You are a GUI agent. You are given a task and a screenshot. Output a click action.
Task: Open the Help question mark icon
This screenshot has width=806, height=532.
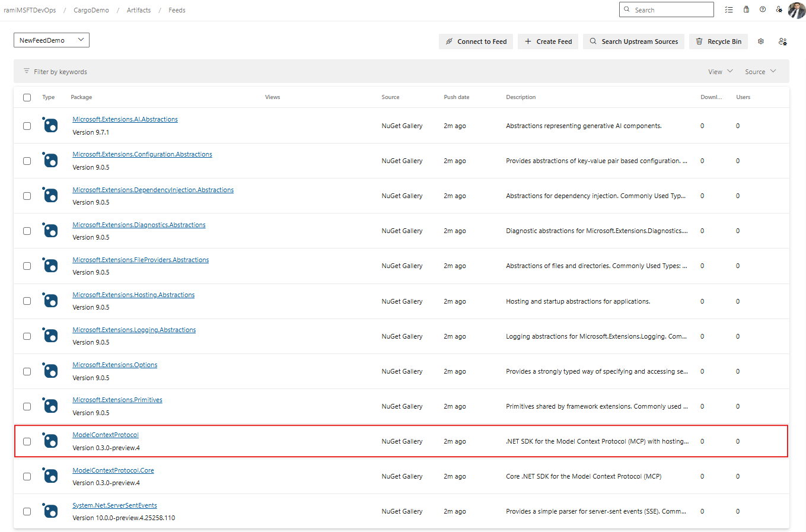tap(763, 9)
